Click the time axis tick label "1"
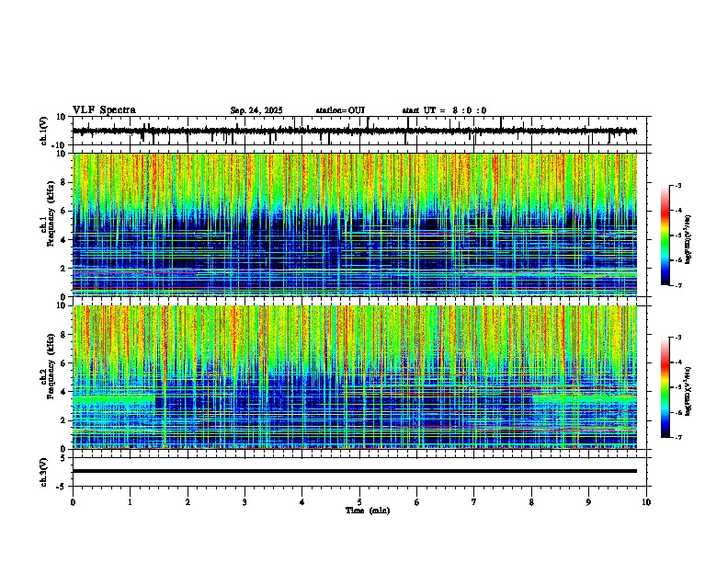728x563 pixels. click(x=130, y=502)
